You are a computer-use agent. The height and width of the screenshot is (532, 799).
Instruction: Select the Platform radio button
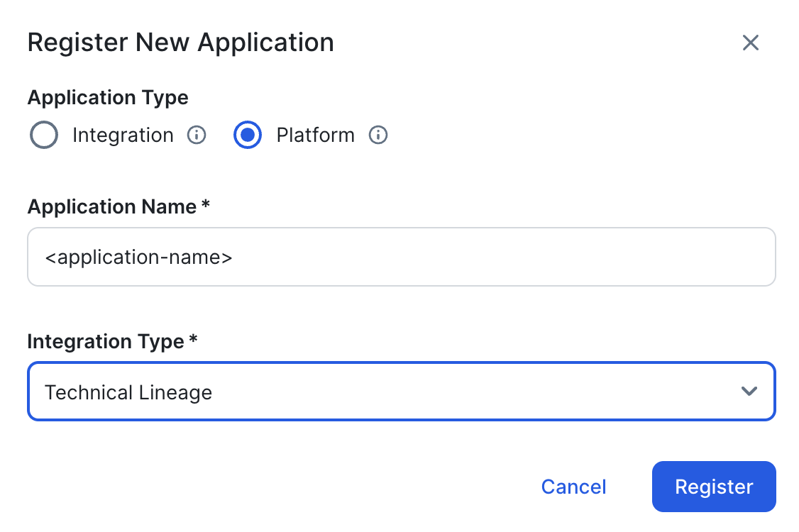pyautogui.click(x=248, y=135)
